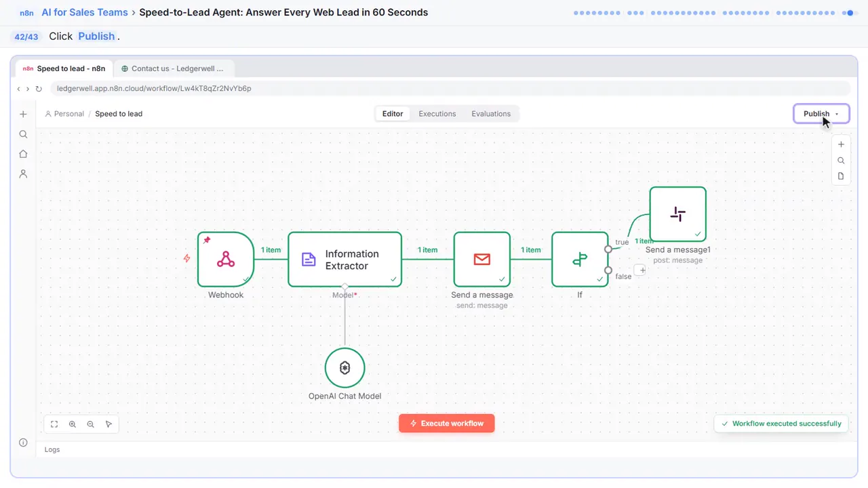Click the pointer tool on canvas toolbar
This screenshot has width=868, height=488.
pyautogui.click(x=109, y=424)
